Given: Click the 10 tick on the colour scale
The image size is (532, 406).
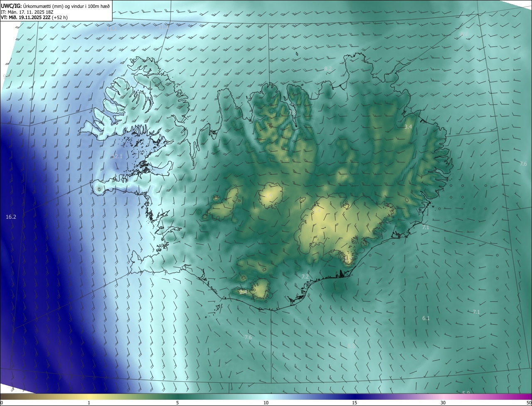Looking at the screenshot, I should click(266, 403).
